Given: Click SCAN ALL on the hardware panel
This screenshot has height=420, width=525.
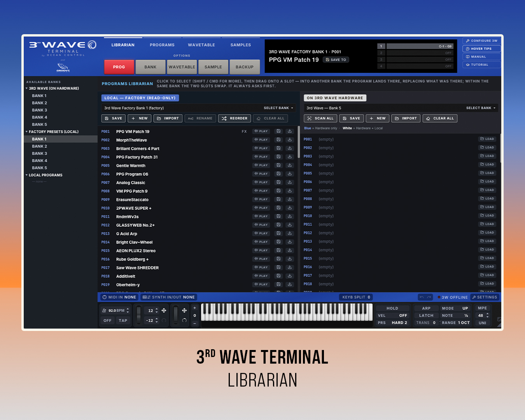Looking at the screenshot, I should point(320,118).
